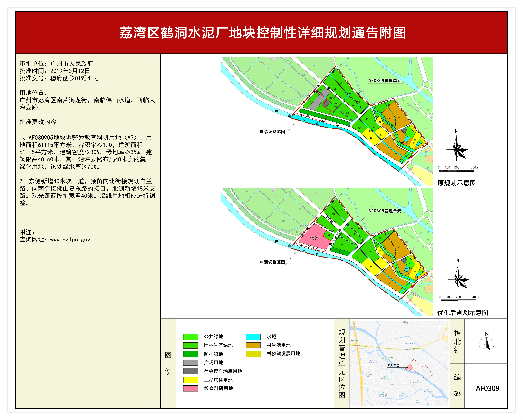Click the 公共绿地 legend color swatch

pos(190,337)
